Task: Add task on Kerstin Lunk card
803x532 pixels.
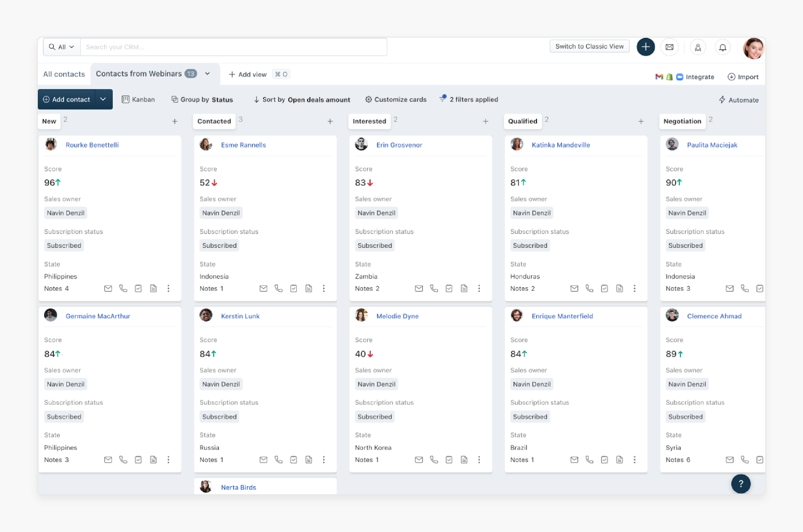Action: coord(293,460)
